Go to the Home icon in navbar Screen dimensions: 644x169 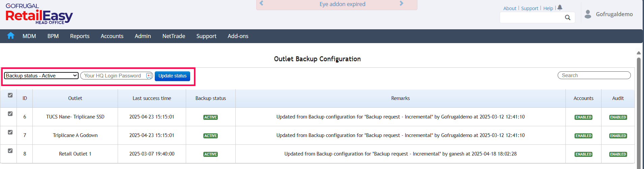pyautogui.click(x=11, y=36)
